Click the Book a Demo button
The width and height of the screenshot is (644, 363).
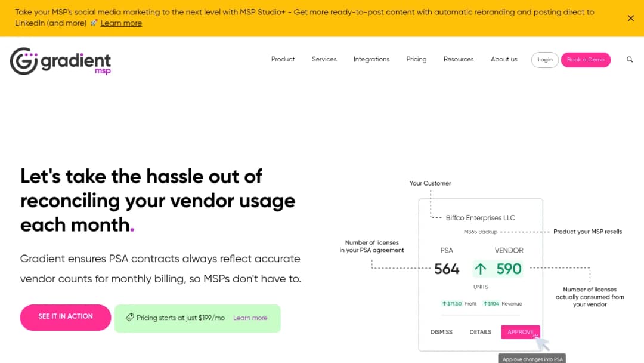click(586, 60)
